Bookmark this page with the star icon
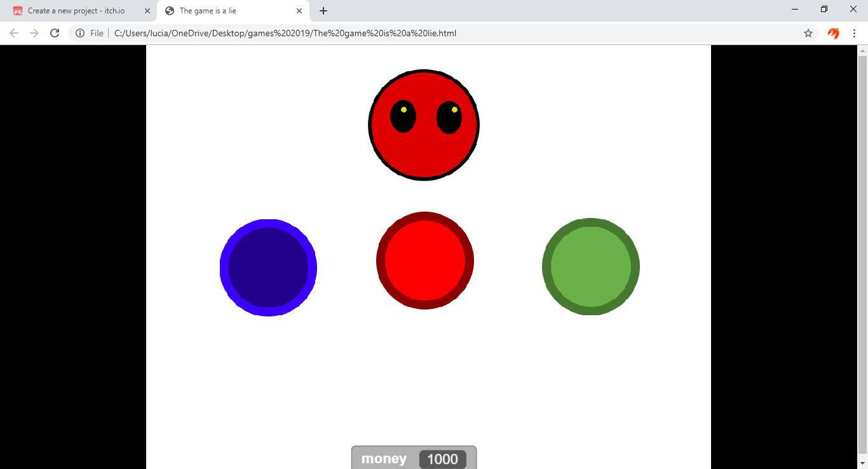This screenshot has width=868, height=469. pyautogui.click(x=808, y=33)
